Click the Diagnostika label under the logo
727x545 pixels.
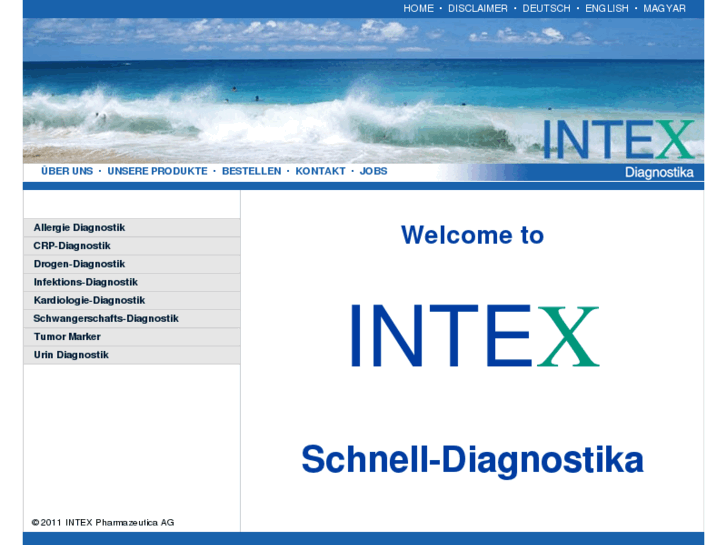coord(659,173)
